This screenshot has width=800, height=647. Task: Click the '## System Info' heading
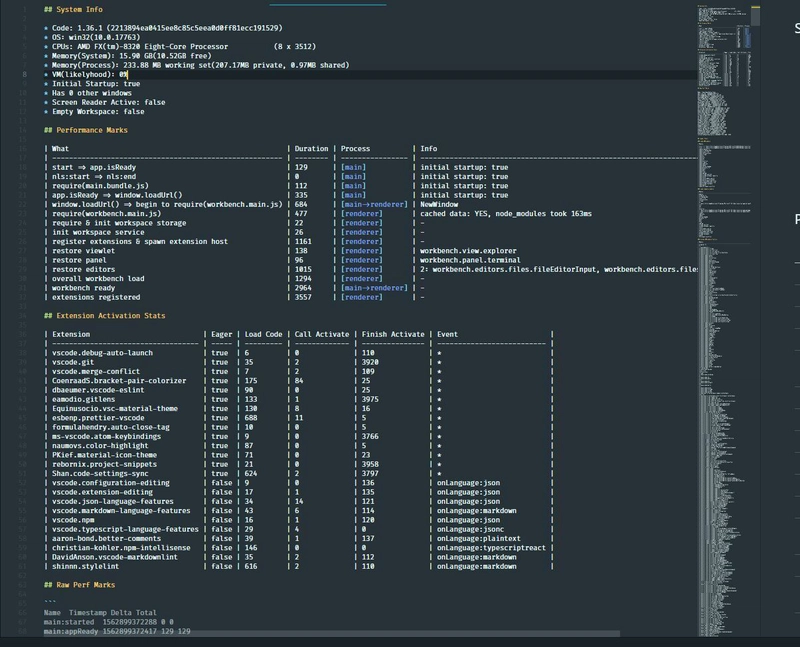point(73,9)
